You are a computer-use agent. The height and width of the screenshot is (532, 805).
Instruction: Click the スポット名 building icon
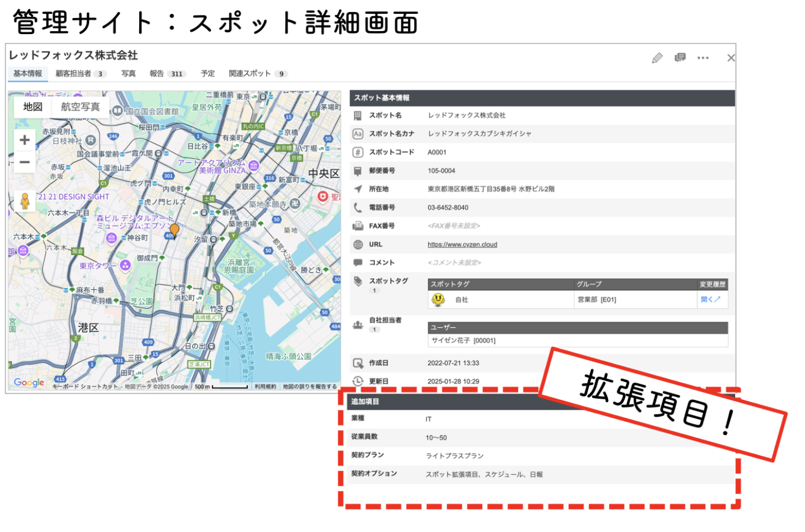(x=358, y=115)
